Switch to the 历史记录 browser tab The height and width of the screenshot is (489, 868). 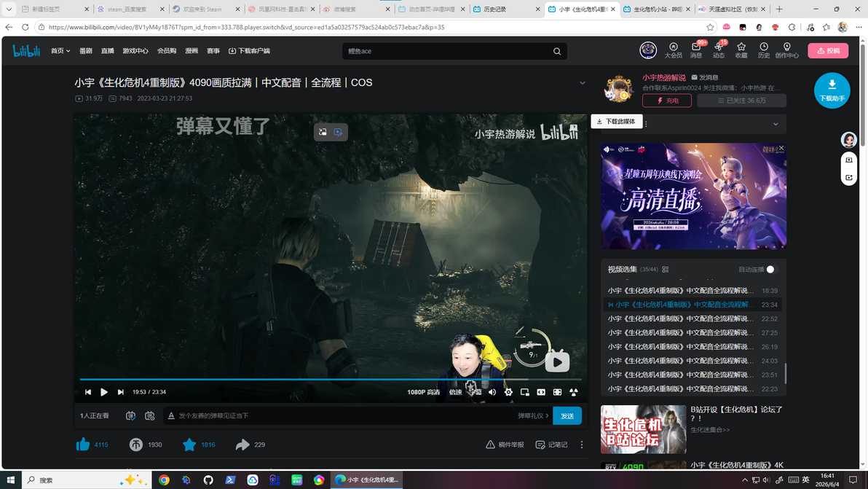point(505,9)
